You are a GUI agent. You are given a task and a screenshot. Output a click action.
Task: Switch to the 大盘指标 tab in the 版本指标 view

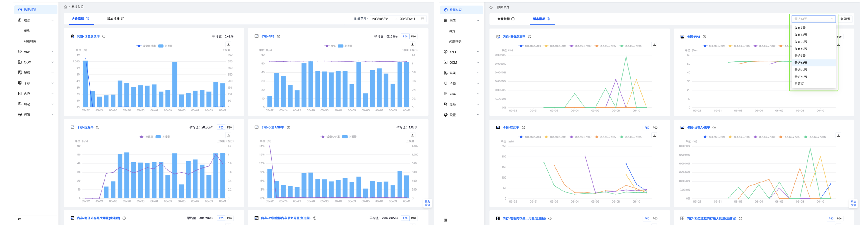tap(503, 19)
